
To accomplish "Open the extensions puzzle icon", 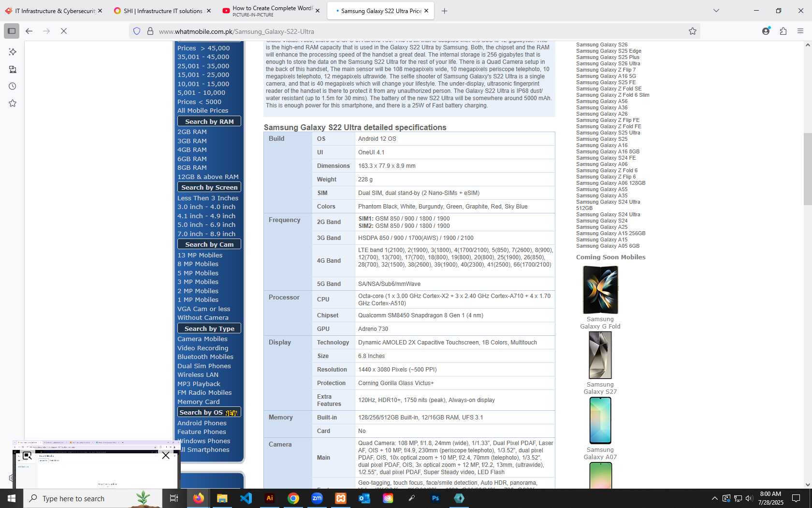I will (x=783, y=31).
